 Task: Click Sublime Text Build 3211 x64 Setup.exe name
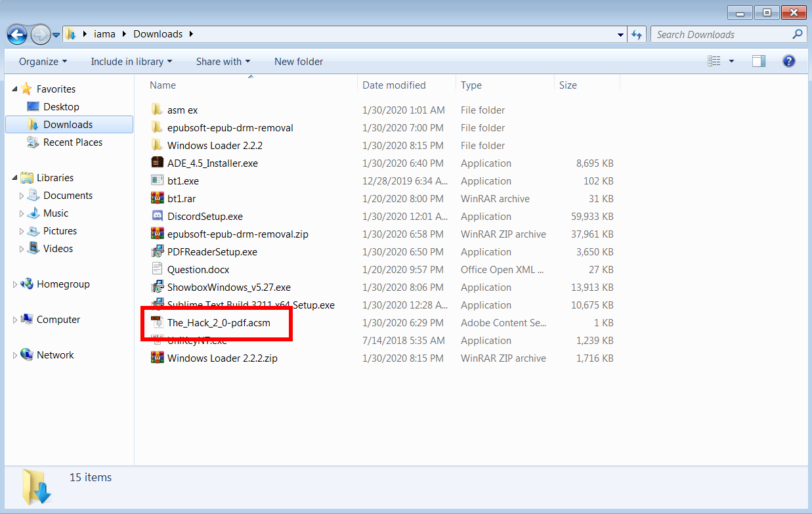(251, 305)
